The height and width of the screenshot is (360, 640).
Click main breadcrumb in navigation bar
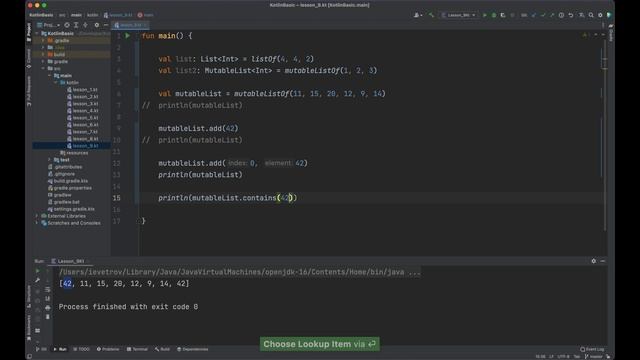[x=76, y=15]
